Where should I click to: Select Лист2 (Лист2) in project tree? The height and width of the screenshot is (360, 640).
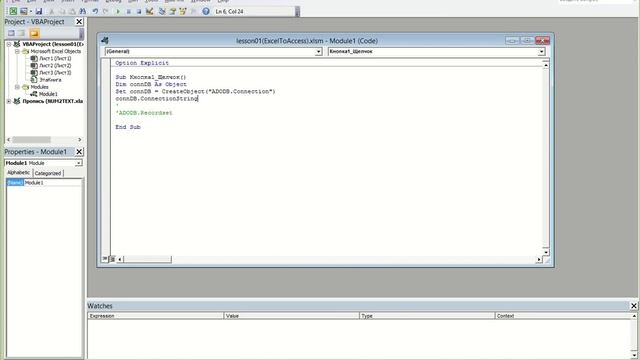tap(55, 65)
